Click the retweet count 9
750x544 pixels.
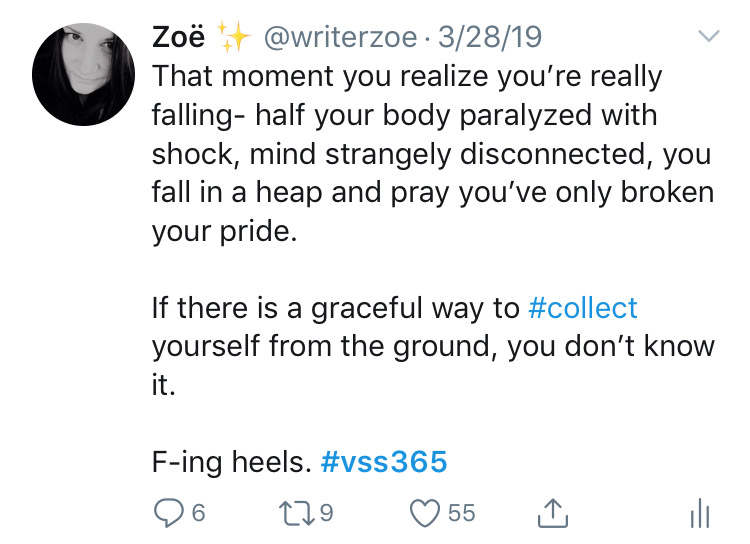[326, 513]
